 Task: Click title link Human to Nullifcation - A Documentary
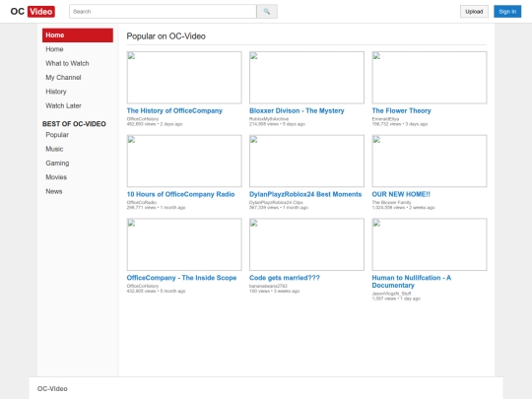click(412, 281)
